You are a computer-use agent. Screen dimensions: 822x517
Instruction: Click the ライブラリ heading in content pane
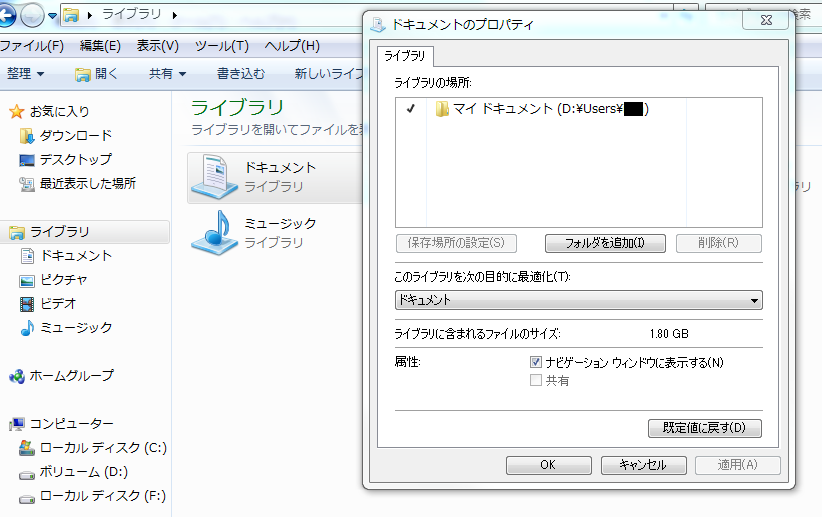point(237,108)
